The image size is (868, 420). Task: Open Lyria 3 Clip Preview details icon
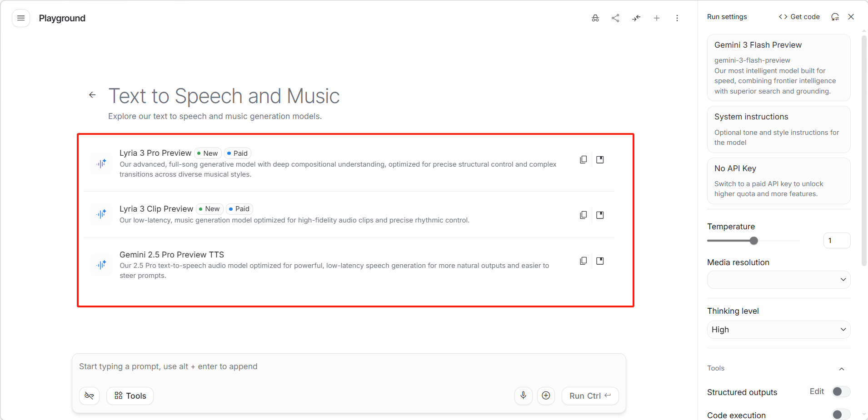(x=600, y=215)
